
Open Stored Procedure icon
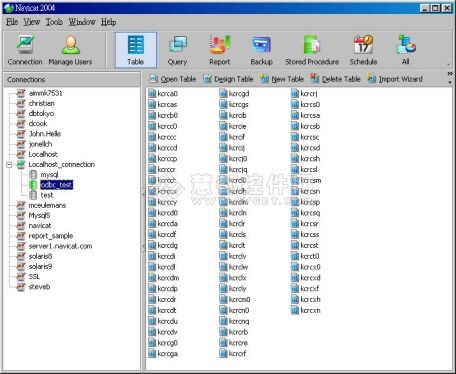point(312,50)
